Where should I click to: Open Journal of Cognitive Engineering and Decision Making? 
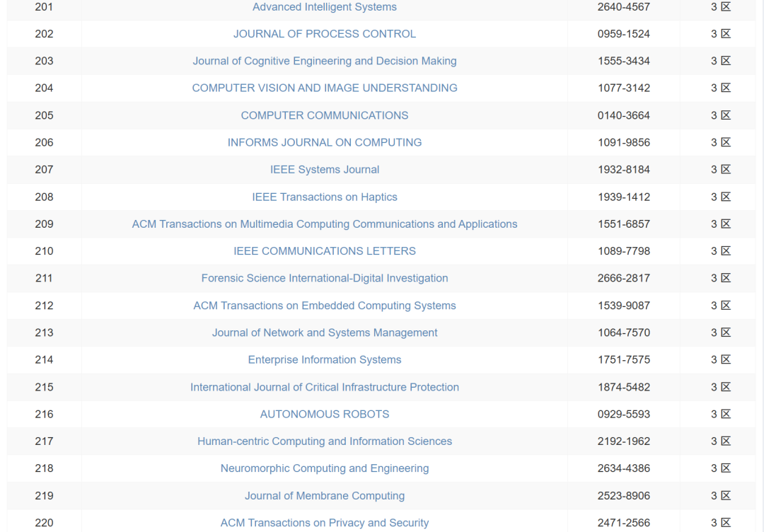tap(325, 61)
